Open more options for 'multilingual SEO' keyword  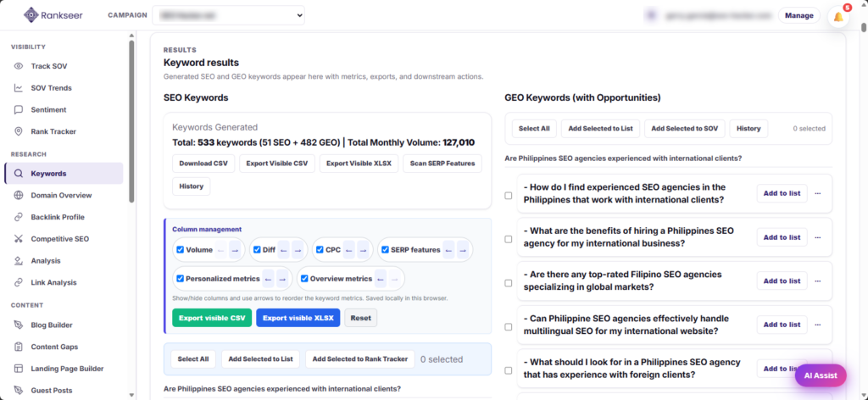818,325
